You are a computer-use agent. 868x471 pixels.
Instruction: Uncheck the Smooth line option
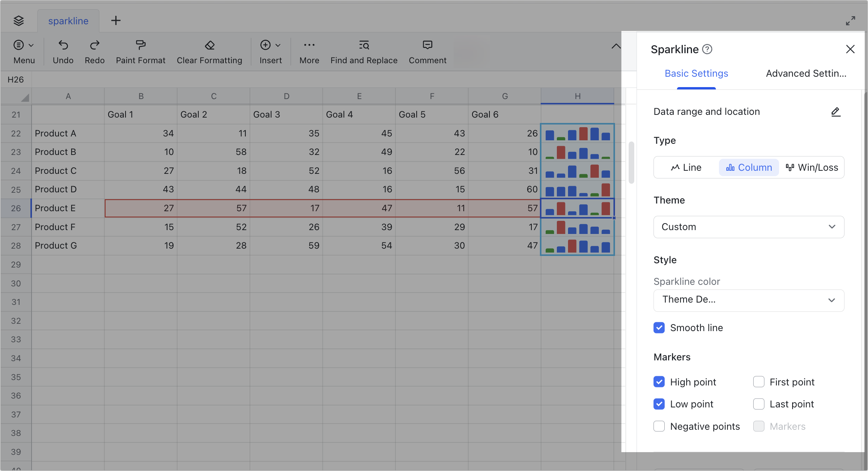click(659, 328)
